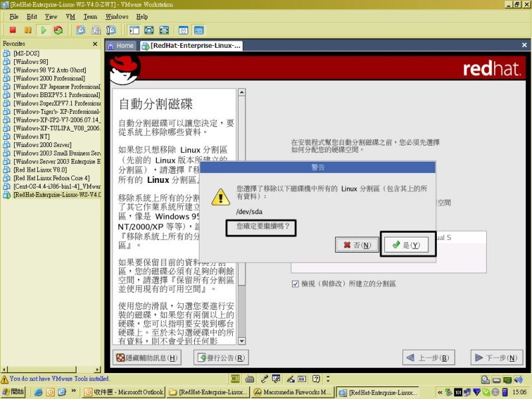The height and width of the screenshot is (399, 532).
Task: Take a snapshot using the toolbar icon
Action: (x=80, y=30)
